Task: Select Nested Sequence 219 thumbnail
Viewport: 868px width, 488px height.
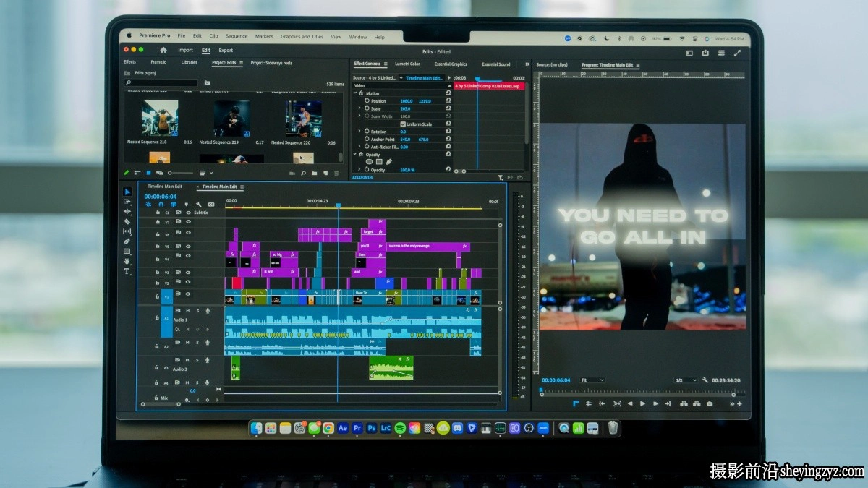Action: point(232,119)
